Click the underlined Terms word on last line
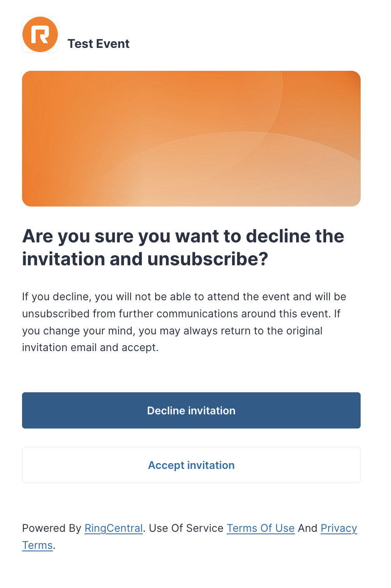Image resolution: width=391 pixels, height=588 pixels. (37, 545)
